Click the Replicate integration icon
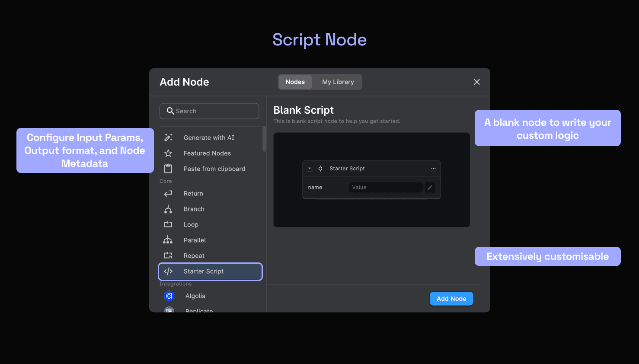Image resolution: width=639 pixels, height=364 pixels. pos(169,310)
